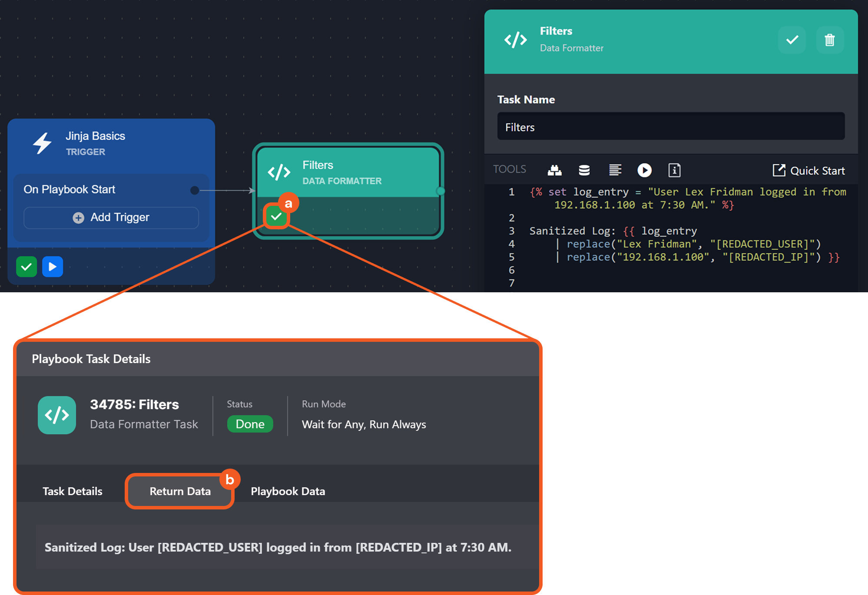Switch to the Playbook Data tab

coord(288,491)
